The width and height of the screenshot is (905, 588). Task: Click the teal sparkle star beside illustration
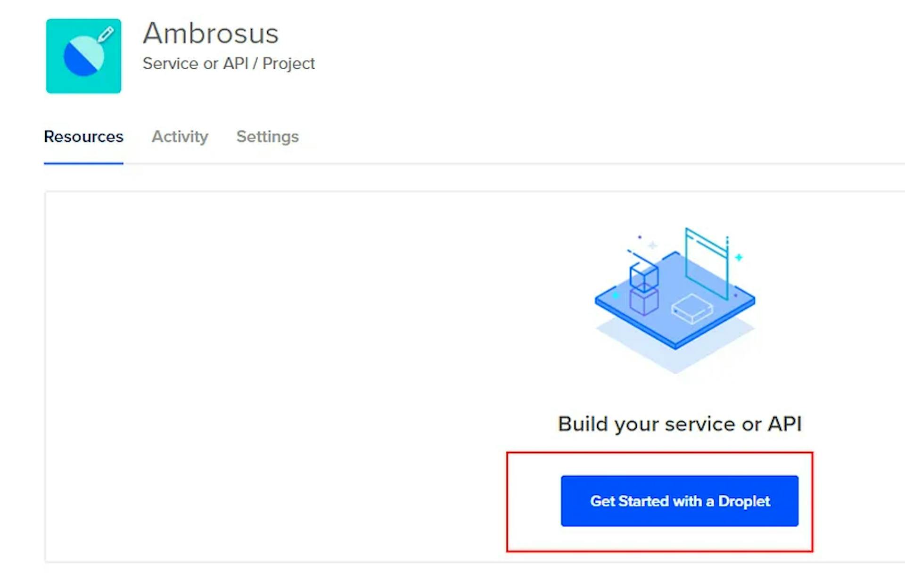tap(739, 257)
